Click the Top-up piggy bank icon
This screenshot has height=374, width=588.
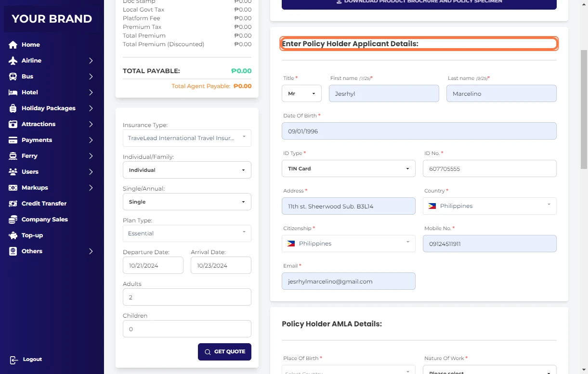coord(13,235)
